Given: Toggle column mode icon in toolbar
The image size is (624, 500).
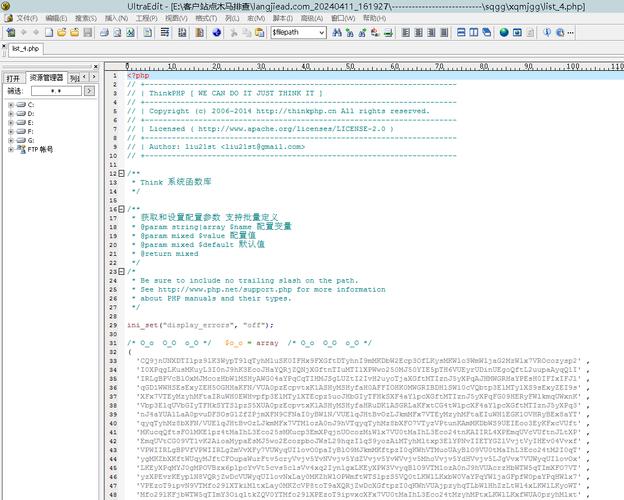Looking at the screenshot, I should pos(200,33).
